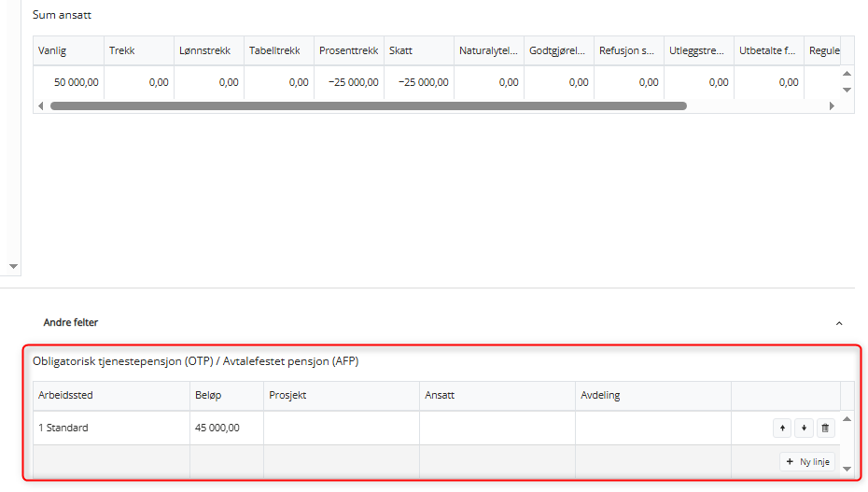Image resolution: width=868 pixels, height=492 pixels.
Task: Move the 1 Standard row up
Action: click(x=782, y=428)
